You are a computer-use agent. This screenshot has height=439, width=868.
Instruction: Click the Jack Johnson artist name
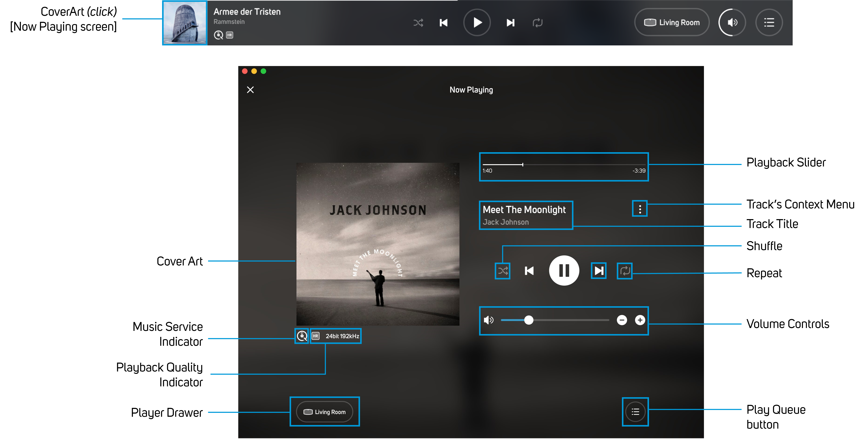506,222
